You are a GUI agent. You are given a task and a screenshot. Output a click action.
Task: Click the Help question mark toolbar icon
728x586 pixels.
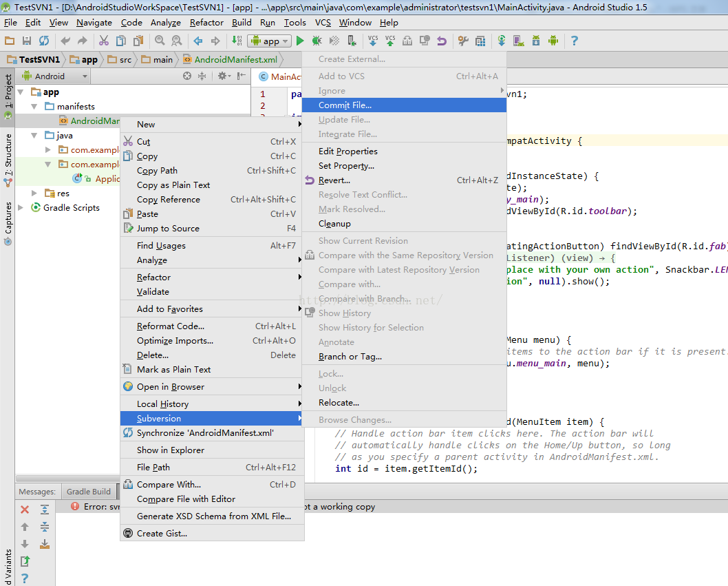pos(575,41)
